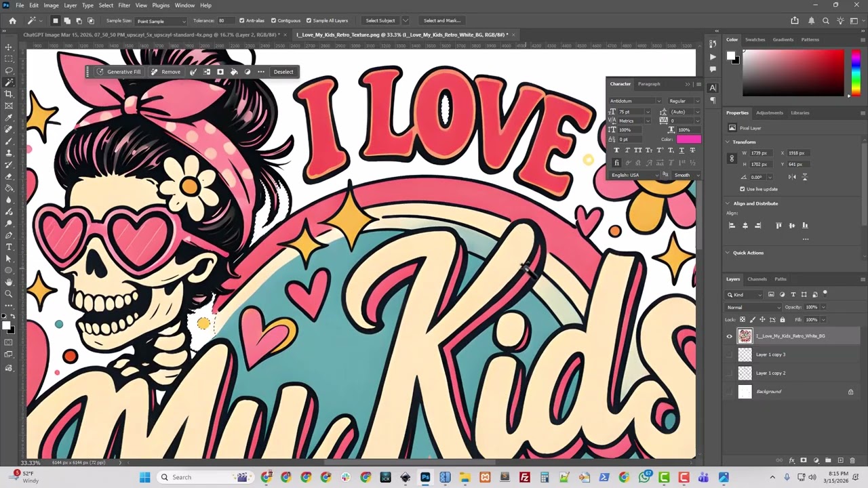Click the Select Subject button

[x=380, y=20]
